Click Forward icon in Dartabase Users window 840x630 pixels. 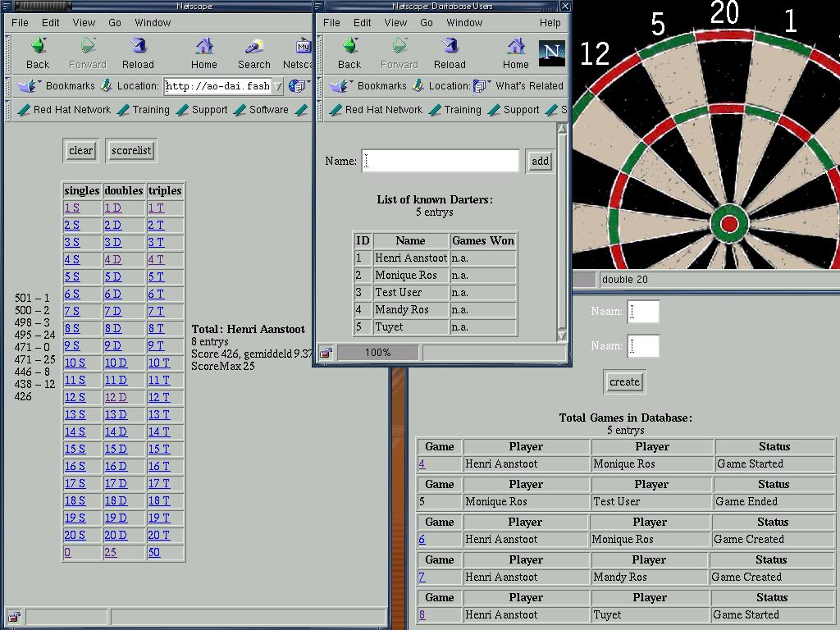point(399,47)
